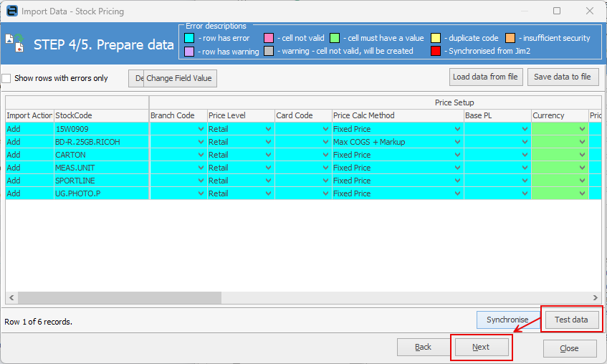Click the import data step icon
Viewport: 607px width, 364px height.
coord(15,43)
